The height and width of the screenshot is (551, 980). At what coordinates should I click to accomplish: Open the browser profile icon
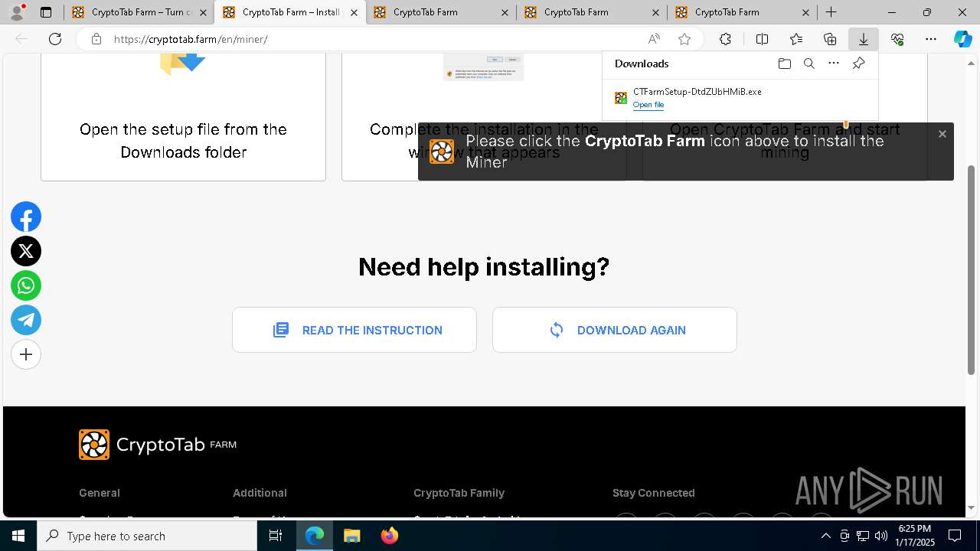pos(17,12)
